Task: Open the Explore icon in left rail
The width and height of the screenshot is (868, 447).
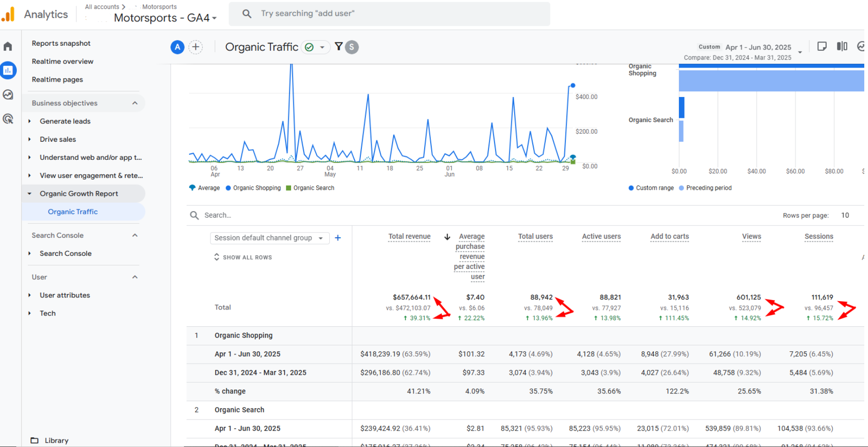Action: [8, 95]
